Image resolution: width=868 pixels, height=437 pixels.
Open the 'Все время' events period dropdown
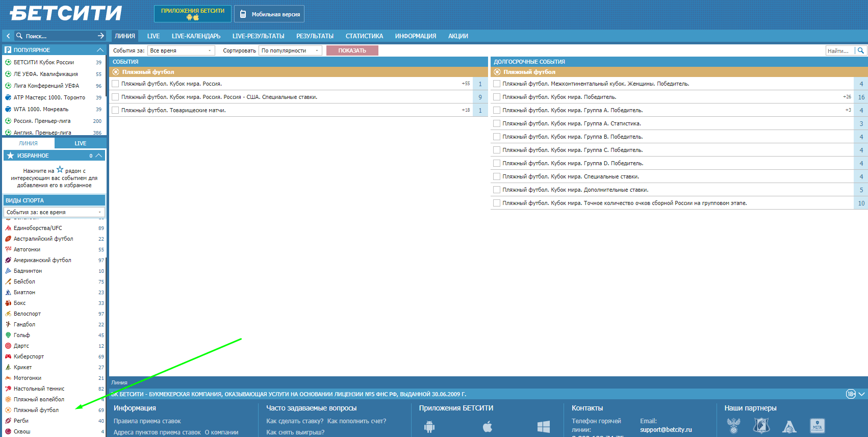(181, 50)
